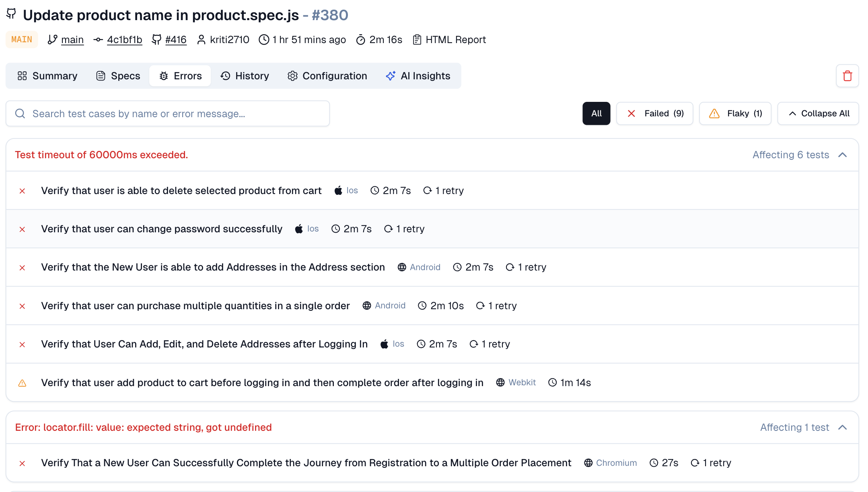Click the search magnifier icon

pos(20,114)
